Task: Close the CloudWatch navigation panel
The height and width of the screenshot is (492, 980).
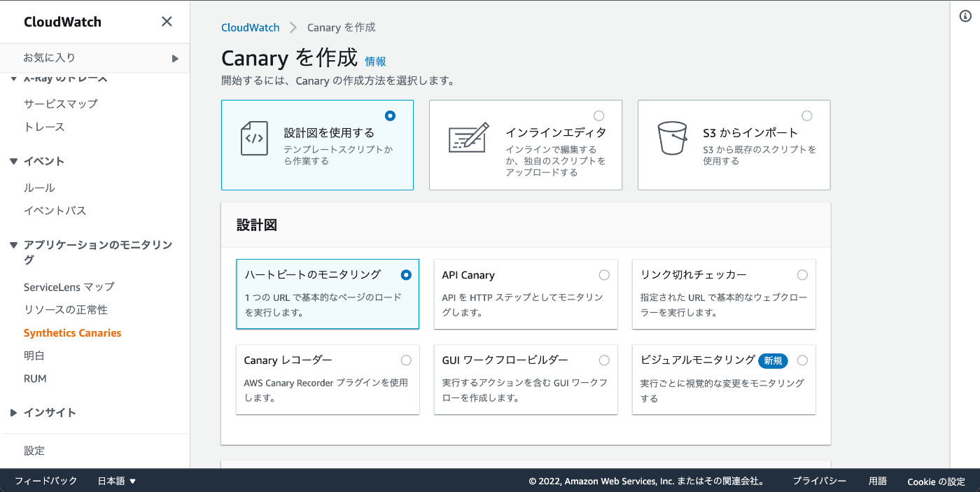Action: click(x=167, y=22)
